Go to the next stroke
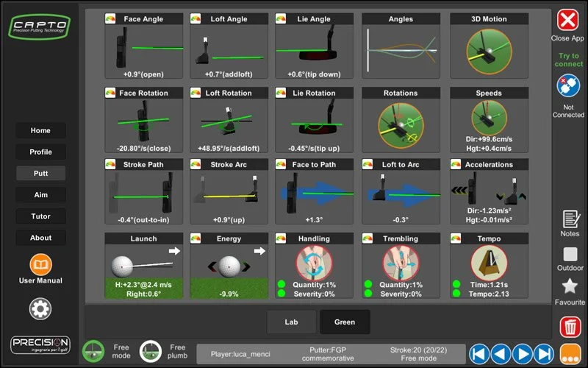588x368 pixels. [523, 354]
